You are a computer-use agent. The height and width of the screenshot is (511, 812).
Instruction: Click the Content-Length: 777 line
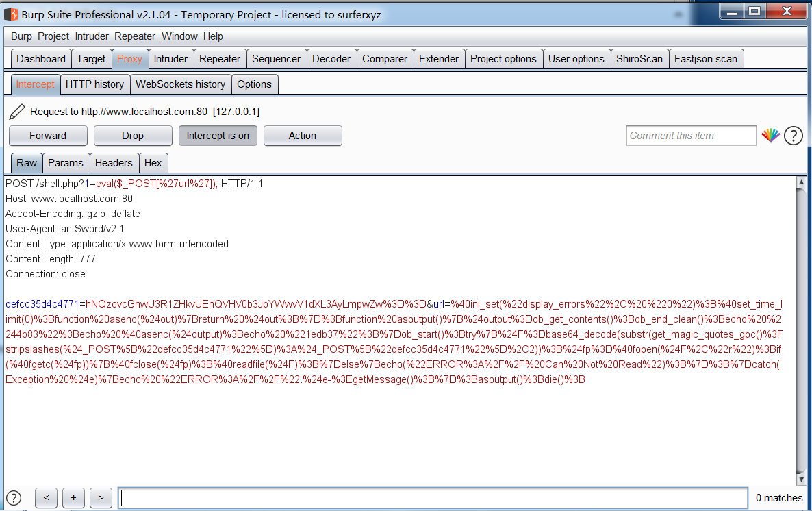click(x=51, y=259)
